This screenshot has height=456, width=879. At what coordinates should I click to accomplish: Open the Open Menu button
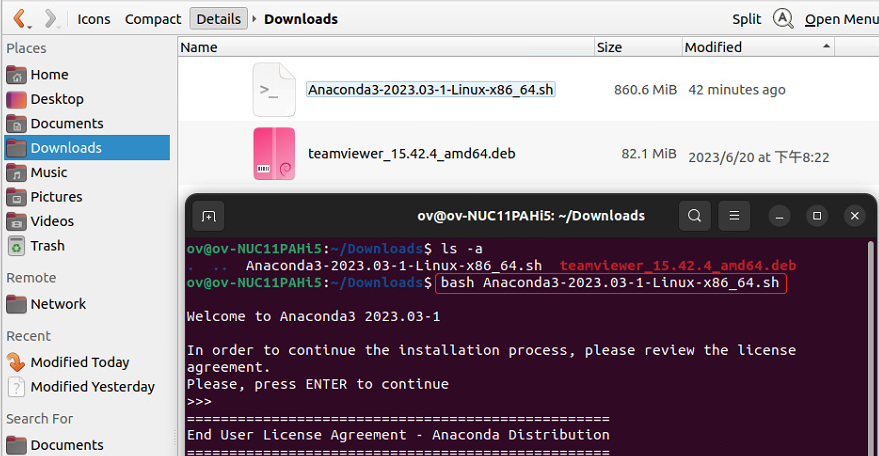click(841, 19)
